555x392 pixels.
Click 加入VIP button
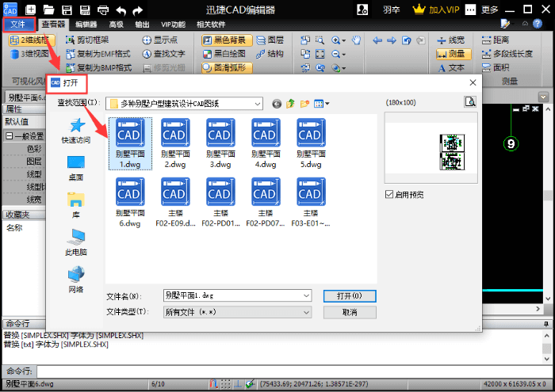[436, 10]
